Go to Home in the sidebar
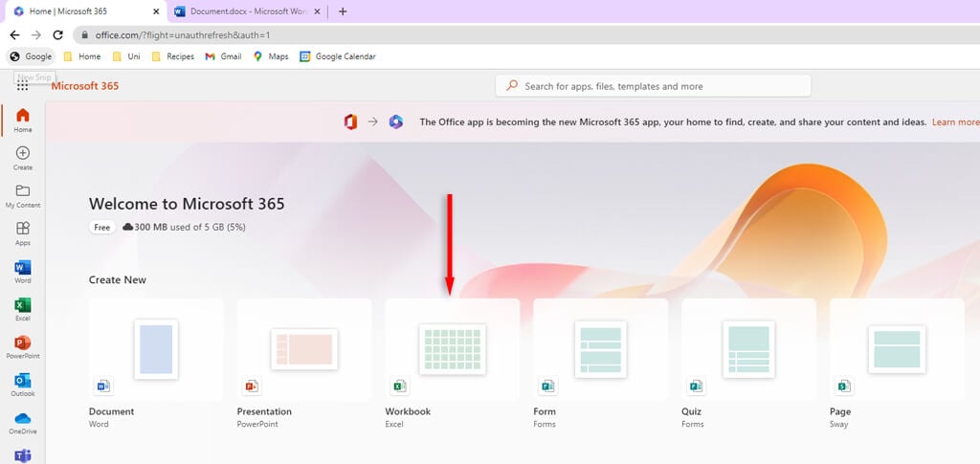 (23, 121)
